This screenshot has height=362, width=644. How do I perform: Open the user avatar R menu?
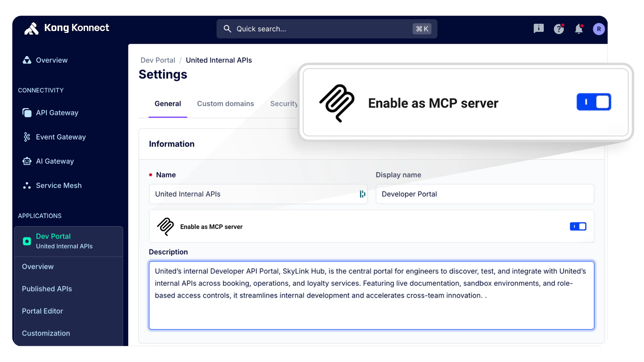(x=599, y=29)
